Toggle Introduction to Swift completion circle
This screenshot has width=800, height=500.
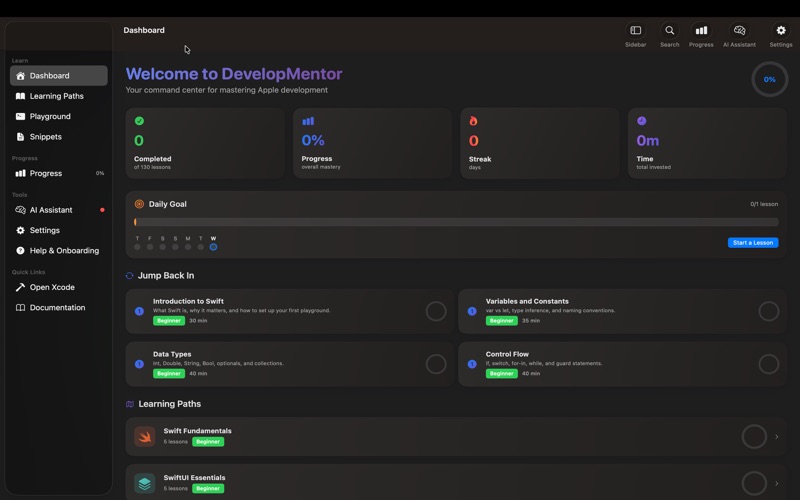click(x=436, y=311)
